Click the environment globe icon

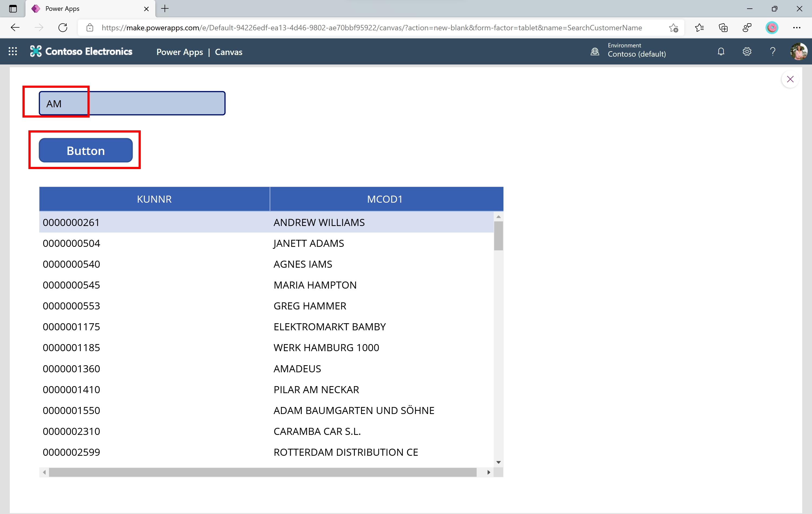click(x=595, y=52)
